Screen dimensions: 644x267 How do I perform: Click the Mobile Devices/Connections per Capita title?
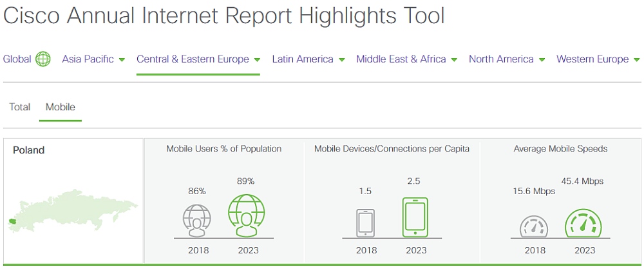[x=392, y=149]
